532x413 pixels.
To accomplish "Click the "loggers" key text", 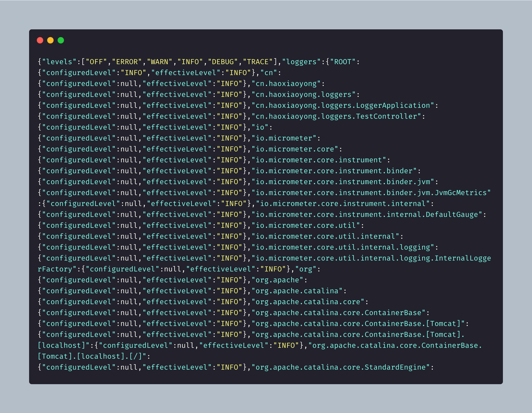I will [301, 62].
